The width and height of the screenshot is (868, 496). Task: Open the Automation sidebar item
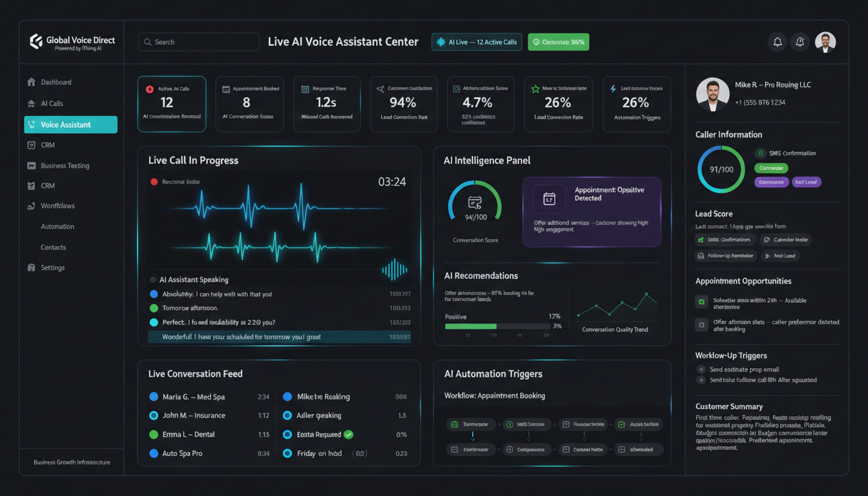pyautogui.click(x=57, y=227)
